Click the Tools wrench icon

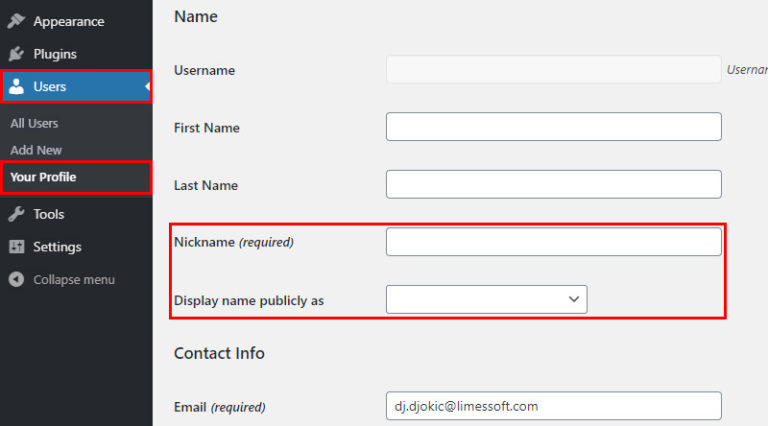(16, 214)
